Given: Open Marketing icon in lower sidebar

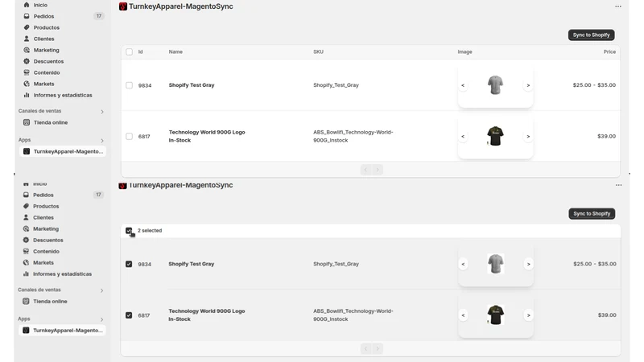Looking at the screenshot, I should point(26,228).
